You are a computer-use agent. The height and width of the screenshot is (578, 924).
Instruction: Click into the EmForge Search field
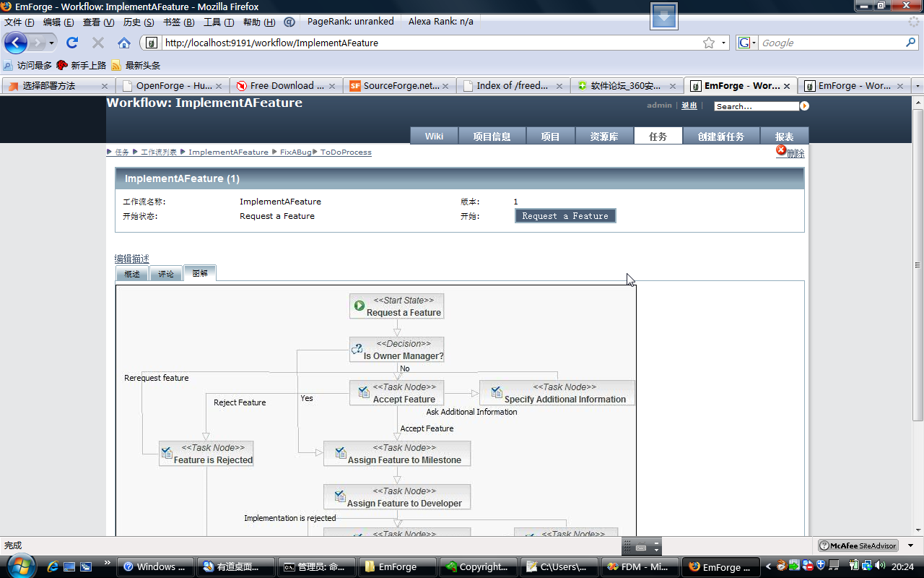point(756,106)
